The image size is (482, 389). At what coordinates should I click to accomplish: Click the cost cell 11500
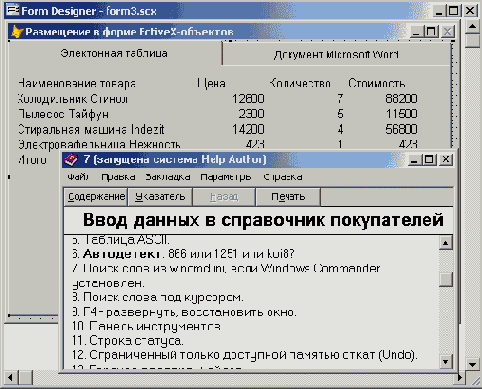point(401,114)
